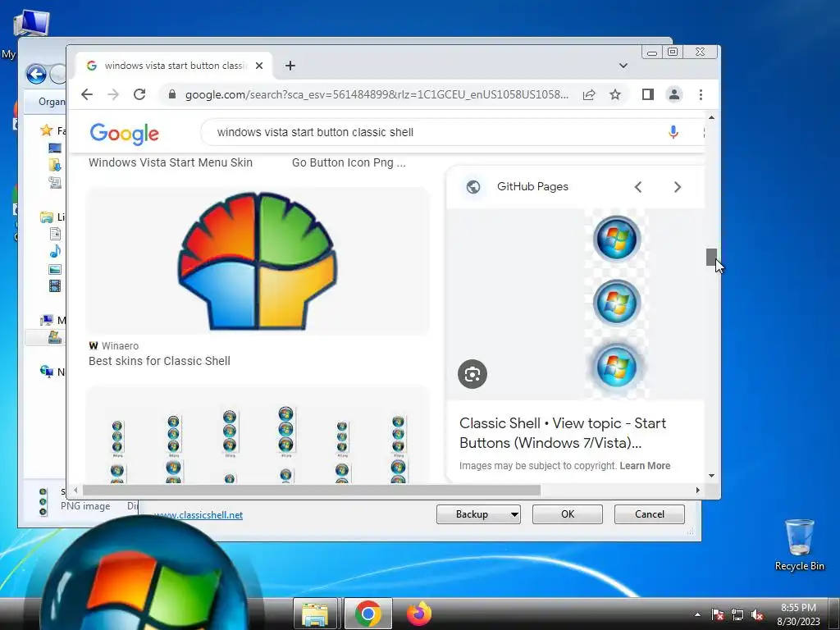Click the Google logo
The height and width of the screenshot is (630, 840).
point(125,134)
